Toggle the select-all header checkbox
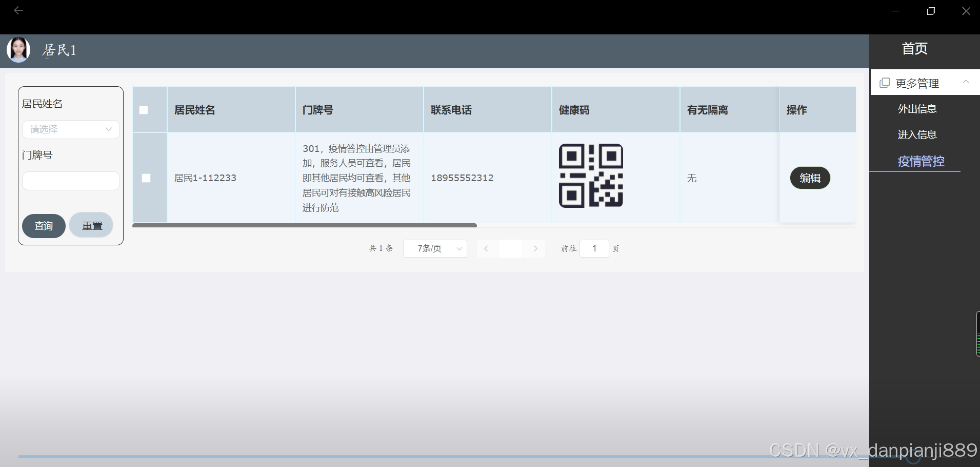Screen dimensions: 980x467 144,110
